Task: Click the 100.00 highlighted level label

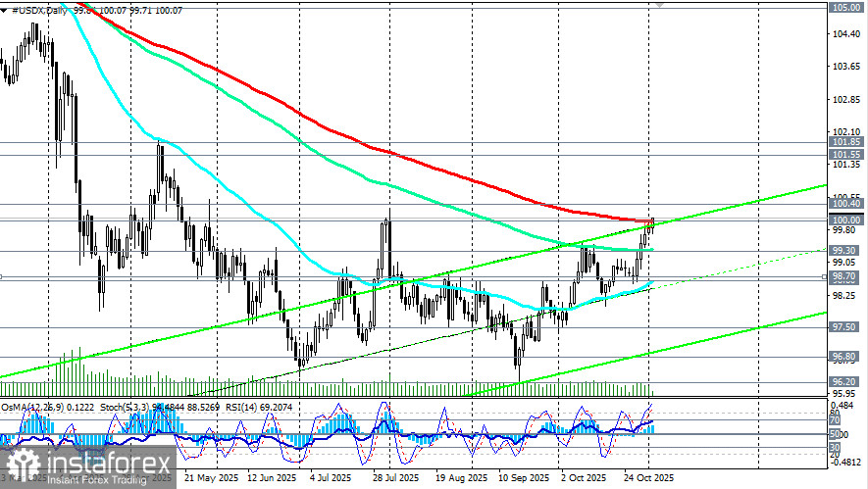Action: click(x=846, y=220)
